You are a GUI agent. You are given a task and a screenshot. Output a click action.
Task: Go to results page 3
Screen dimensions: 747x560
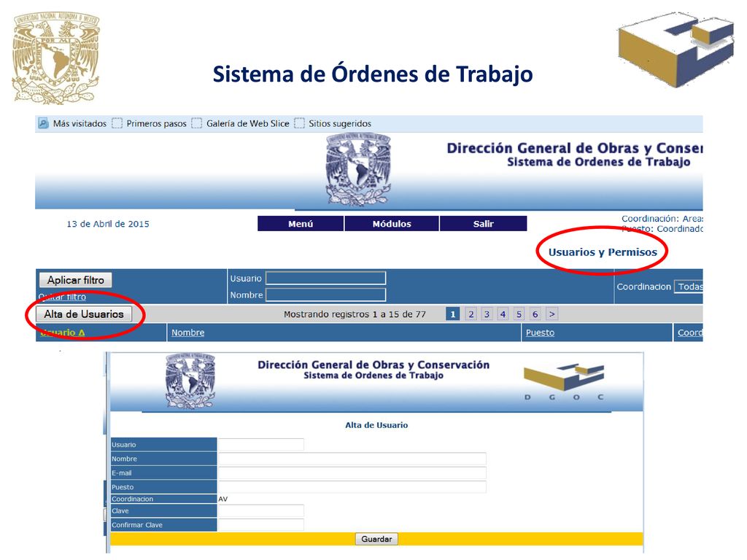tap(487, 314)
